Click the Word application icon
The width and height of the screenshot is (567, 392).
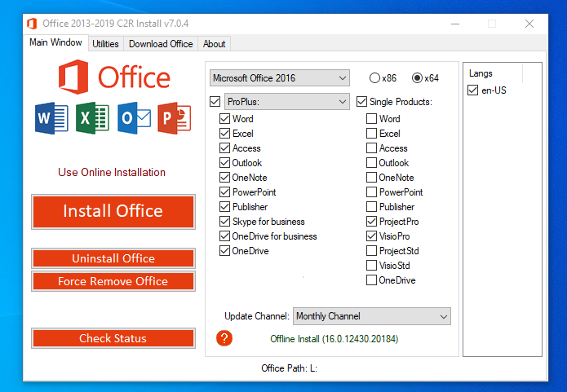click(x=51, y=118)
